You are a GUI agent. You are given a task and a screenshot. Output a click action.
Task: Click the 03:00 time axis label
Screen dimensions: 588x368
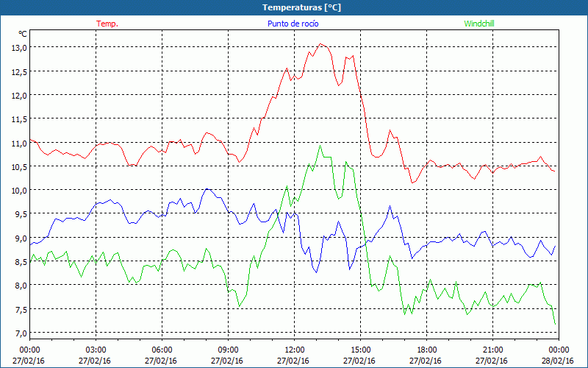[x=96, y=350]
